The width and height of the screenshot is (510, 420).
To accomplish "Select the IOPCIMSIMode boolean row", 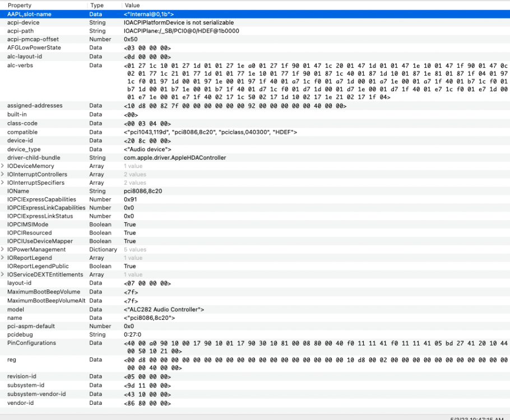I will 255,225.
